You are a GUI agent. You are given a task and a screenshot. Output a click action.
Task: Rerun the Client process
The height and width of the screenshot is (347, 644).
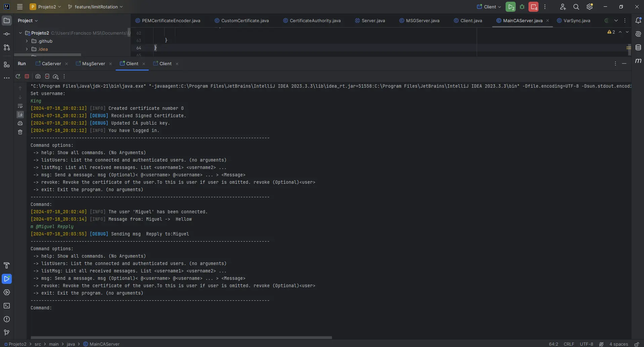pyautogui.click(x=18, y=77)
